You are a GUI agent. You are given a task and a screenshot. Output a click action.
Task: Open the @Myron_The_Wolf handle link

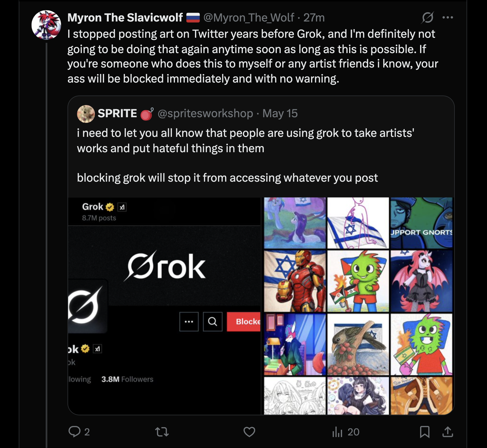(x=249, y=18)
